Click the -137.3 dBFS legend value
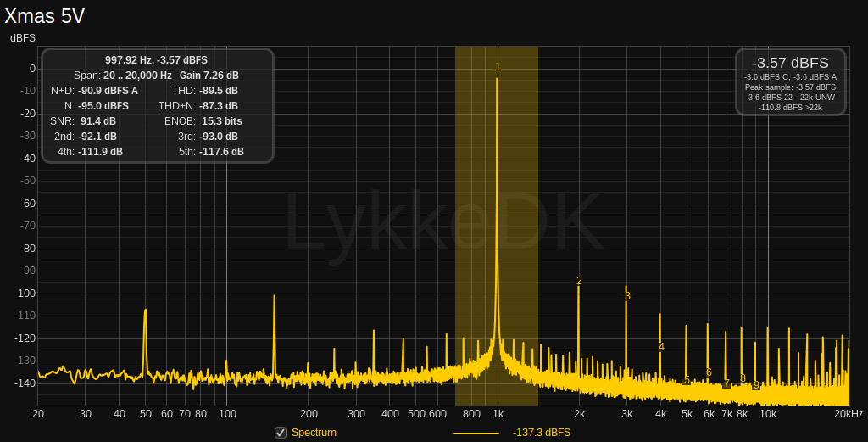The height and width of the screenshot is (442, 868). 542,433
